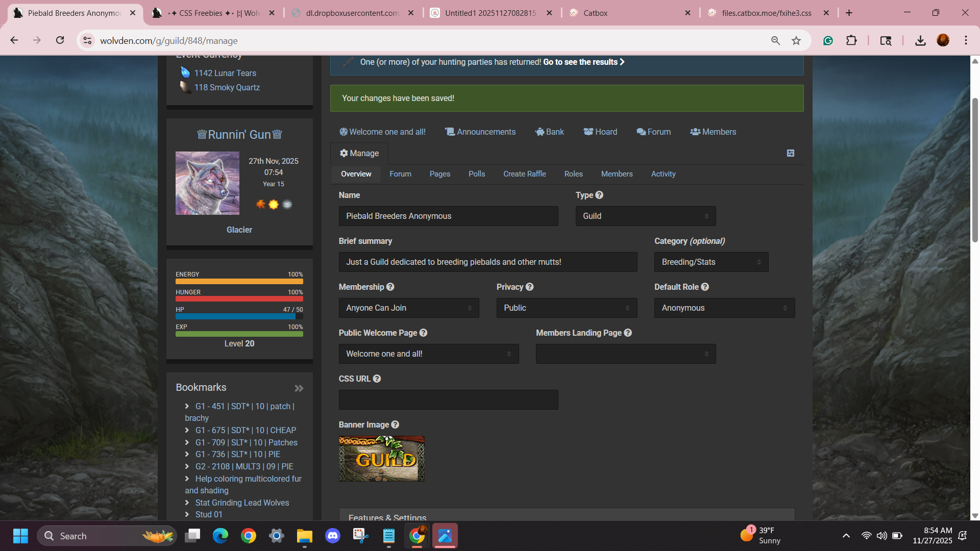Switch to the Roles tab
The width and height of the screenshot is (980, 551).
(573, 174)
